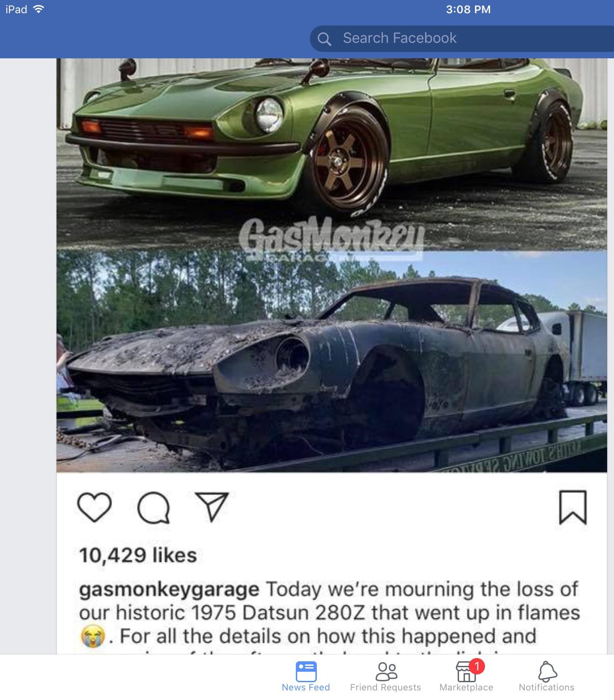614x700 pixels.
Task: Save the post with bookmark icon
Action: click(x=573, y=507)
